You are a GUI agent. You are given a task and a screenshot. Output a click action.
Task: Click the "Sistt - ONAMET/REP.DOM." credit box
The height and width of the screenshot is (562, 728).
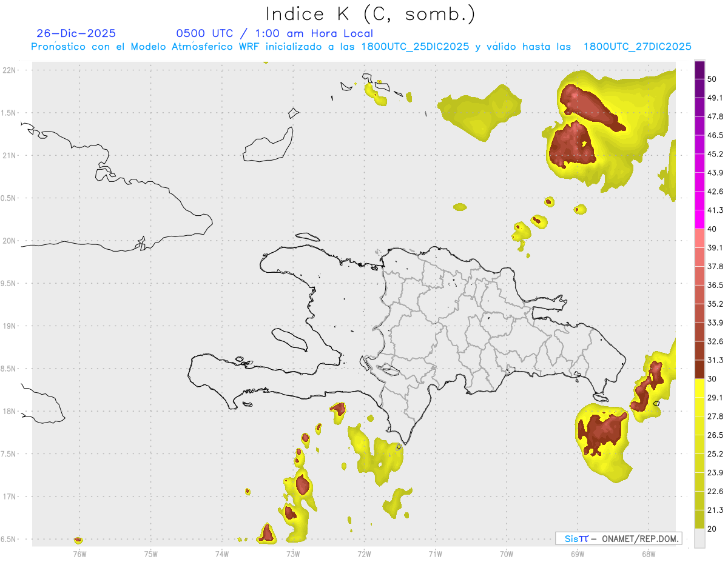(619, 538)
